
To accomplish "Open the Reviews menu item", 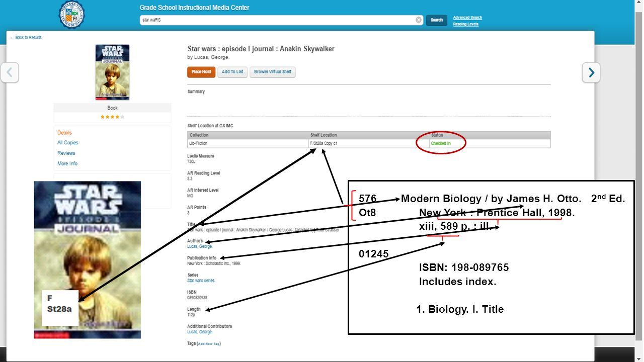I will 66,153.
